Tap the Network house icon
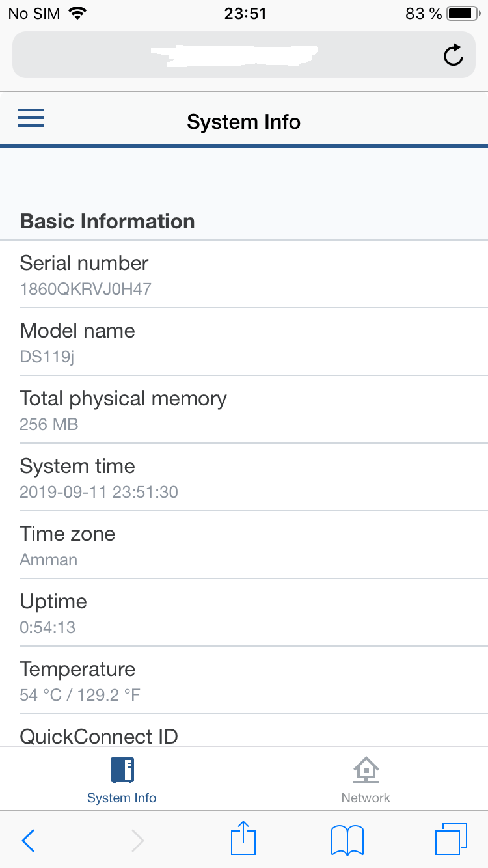 pyautogui.click(x=366, y=770)
